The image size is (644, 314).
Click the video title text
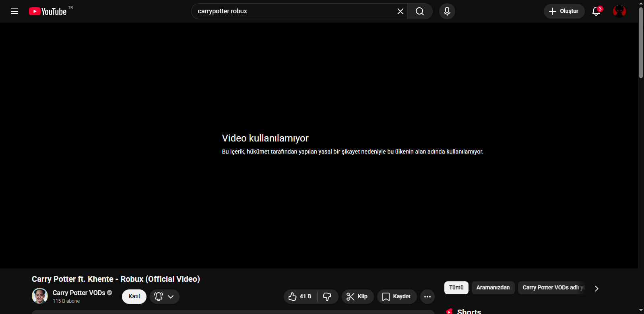click(x=116, y=279)
